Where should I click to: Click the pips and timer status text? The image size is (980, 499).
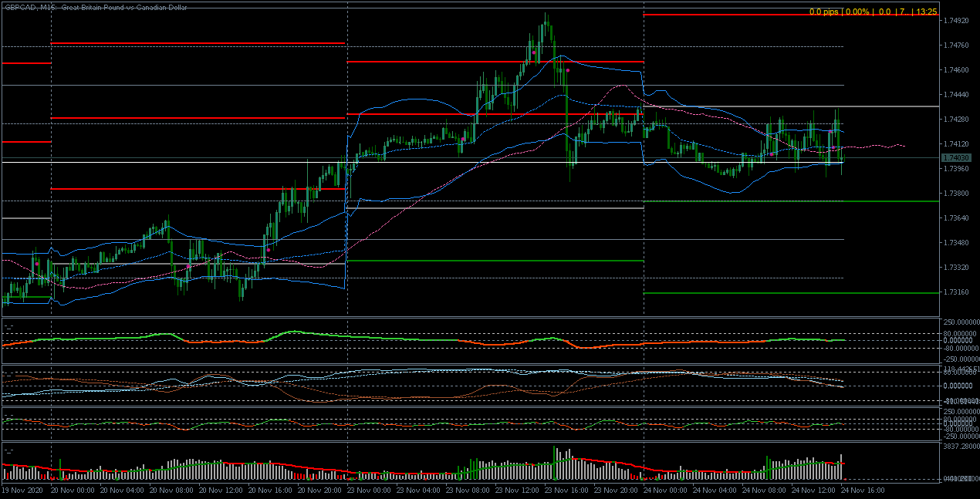(873, 12)
